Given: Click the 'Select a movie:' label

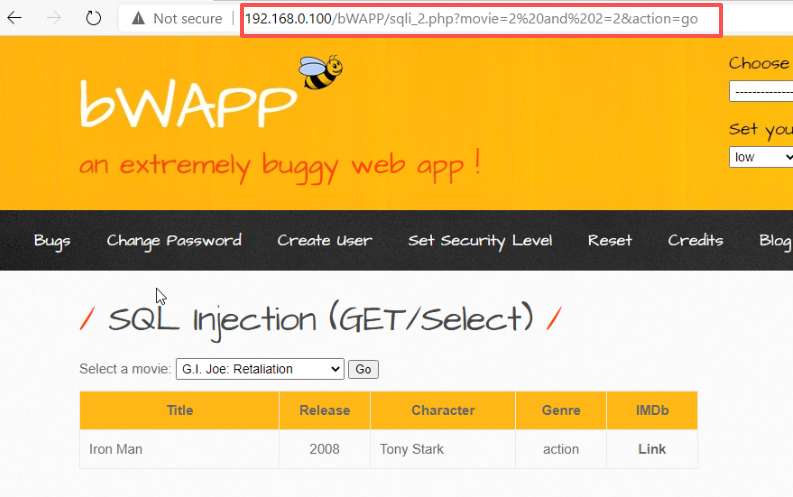Looking at the screenshot, I should [x=125, y=369].
